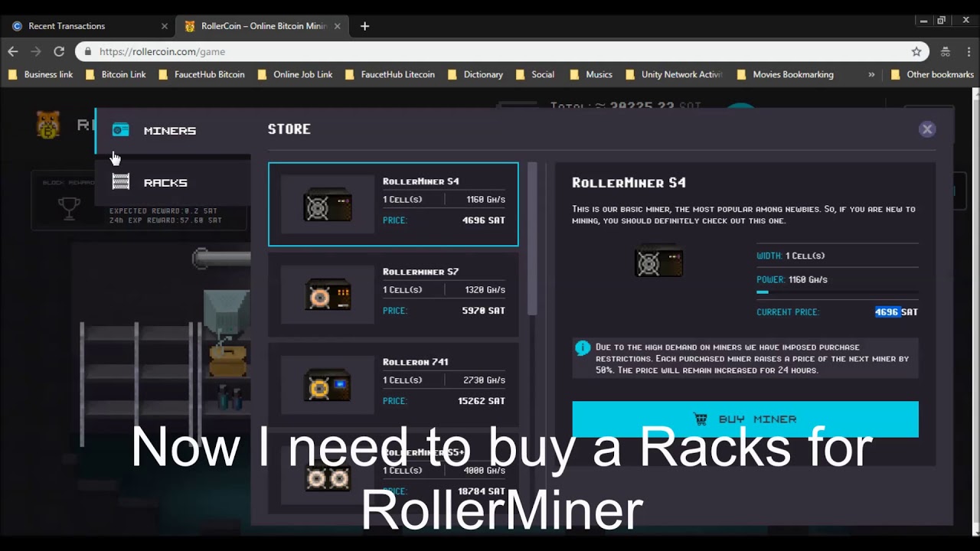Click the RollerCoin hamster logo
The width and height of the screenshot is (980, 551).
coord(48,125)
